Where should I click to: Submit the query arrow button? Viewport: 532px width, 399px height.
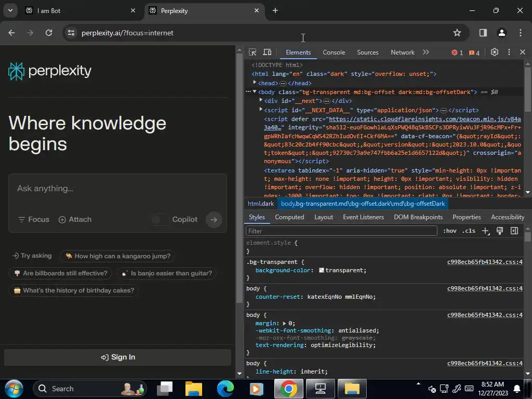[214, 220]
